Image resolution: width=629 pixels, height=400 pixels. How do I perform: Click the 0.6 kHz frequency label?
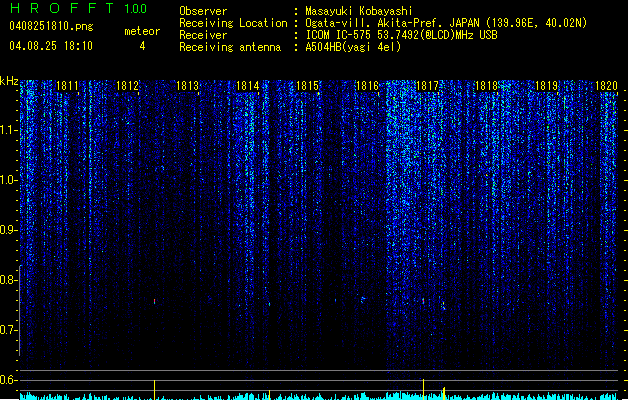(9, 380)
